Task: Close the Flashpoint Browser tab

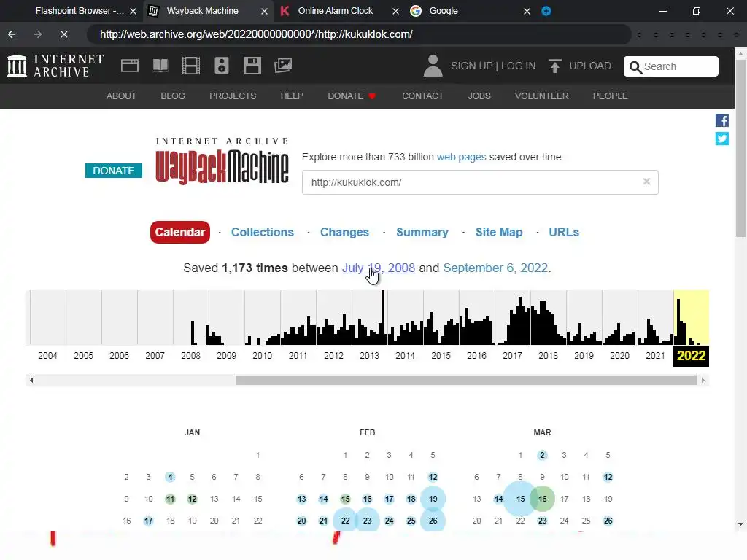Action: (133, 11)
